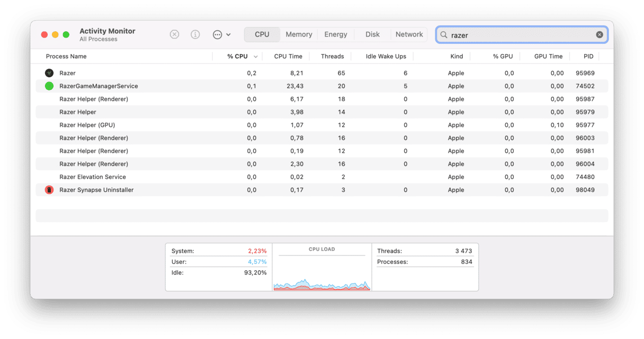The width and height of the screenshot is (644, 339).
Task: Click the Processes total 834
Action: pyautogui.click(x=467, y=262)
